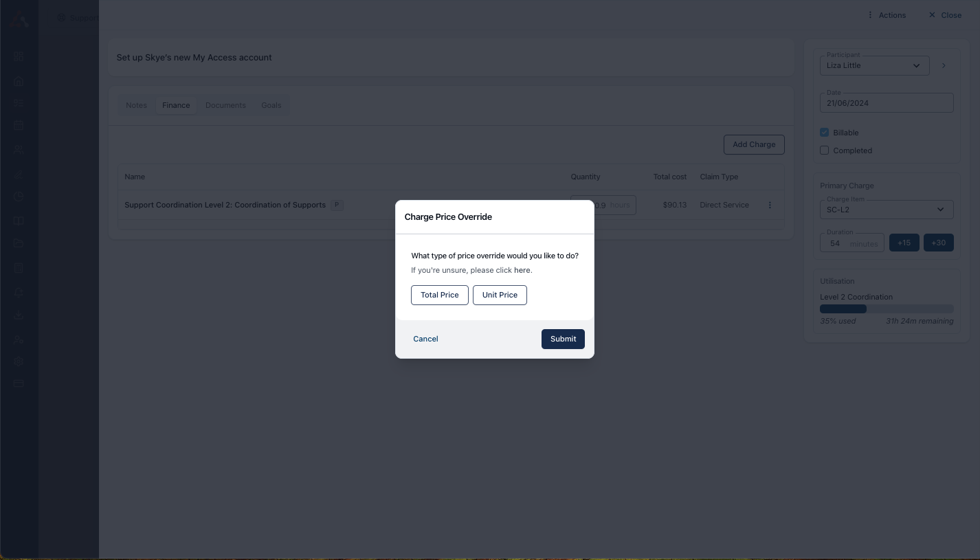Click the $90.13 total cost value
Viewport: 980px width, 560px height.
pyautogui.click(x=674, y=205)
